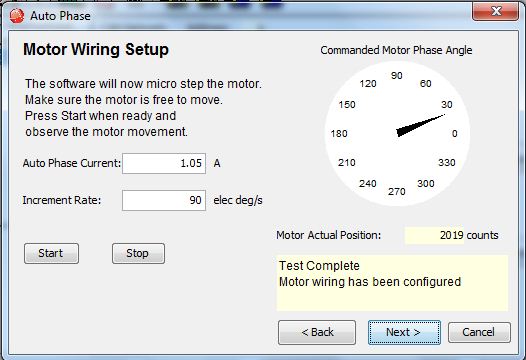Viewport: 526px width, 360px height.
Task: Select the Increment Rate value field
Action: pos(164,200)
